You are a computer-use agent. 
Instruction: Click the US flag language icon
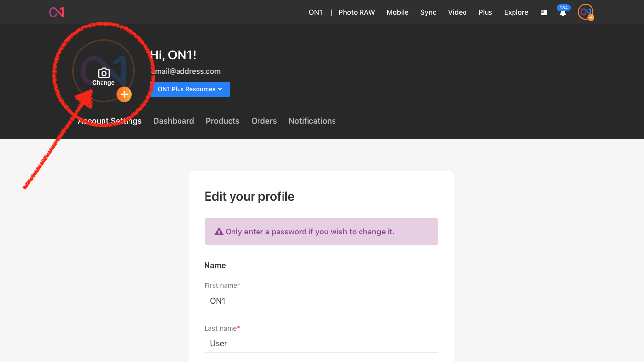(x=544, y=13)
